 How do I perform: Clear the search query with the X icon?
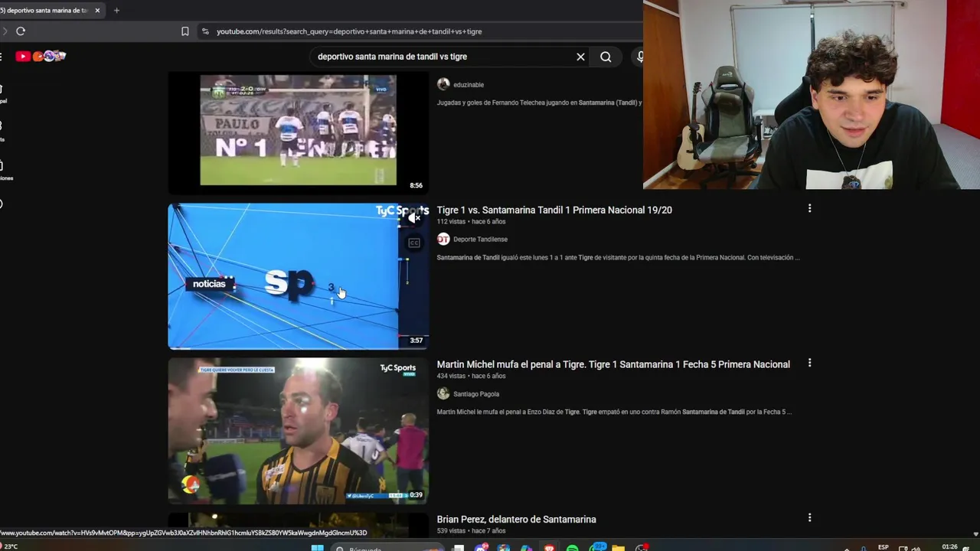click(x=580, y=57)
